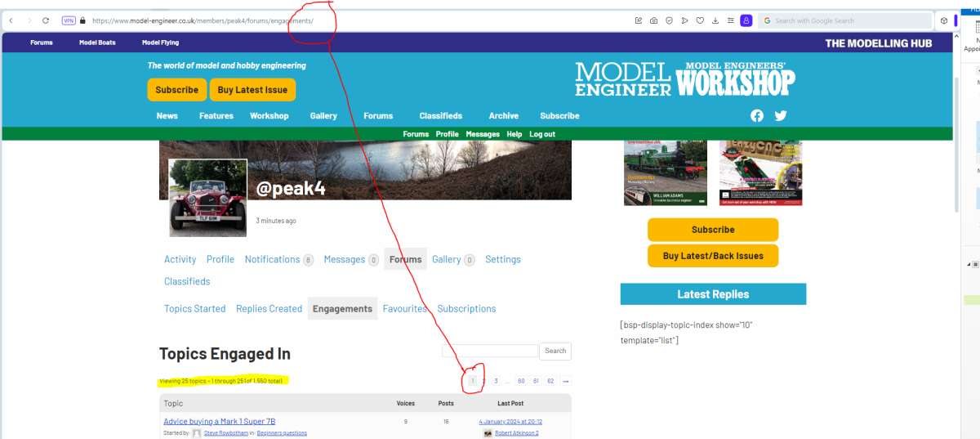Switch to Subscriptions sub-tab
The width and height of the screenshot is (980, 439).
[466, 309]
